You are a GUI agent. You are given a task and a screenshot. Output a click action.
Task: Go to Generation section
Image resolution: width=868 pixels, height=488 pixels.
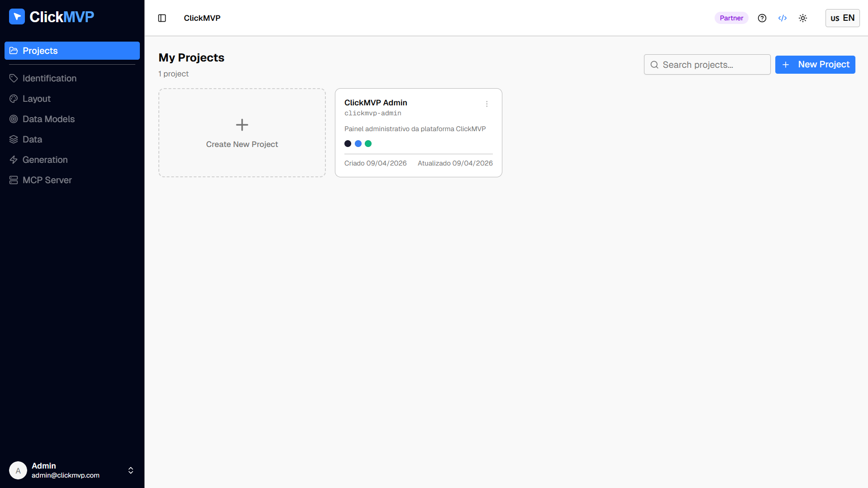click(72, 160)
